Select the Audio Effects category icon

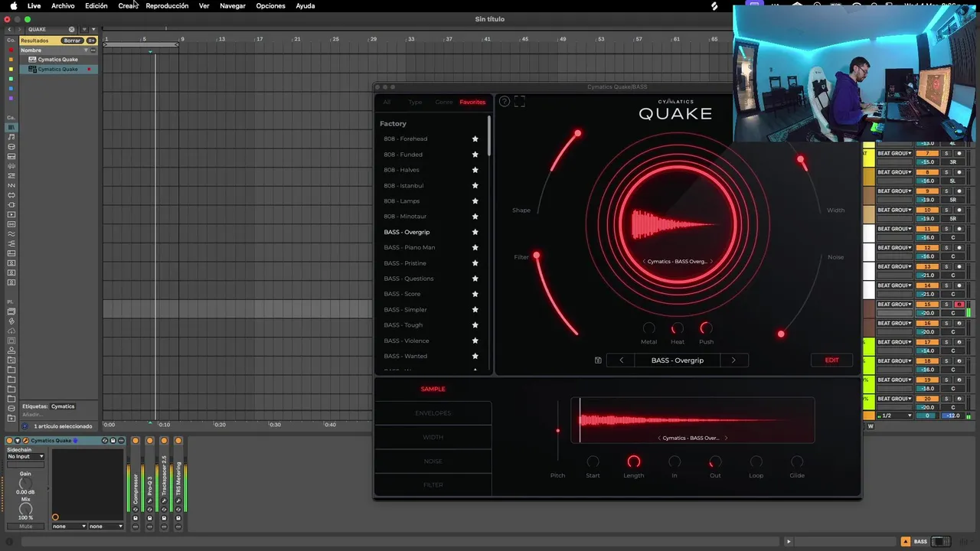click(x=11, y=166)
